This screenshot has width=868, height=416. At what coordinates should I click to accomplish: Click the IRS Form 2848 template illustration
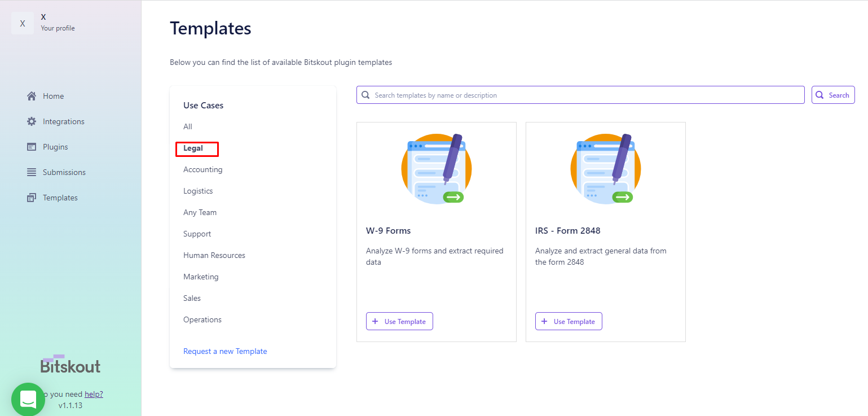click(606, 169)
